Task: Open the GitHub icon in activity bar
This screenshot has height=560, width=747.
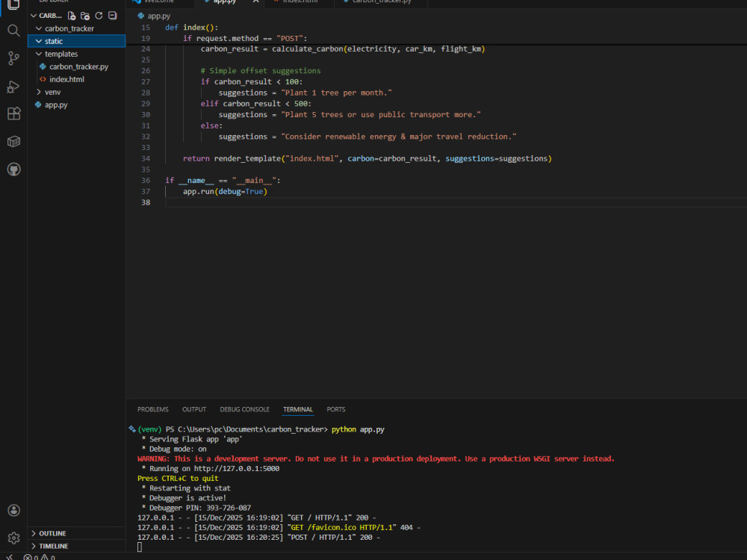Action: click(13, 169)
